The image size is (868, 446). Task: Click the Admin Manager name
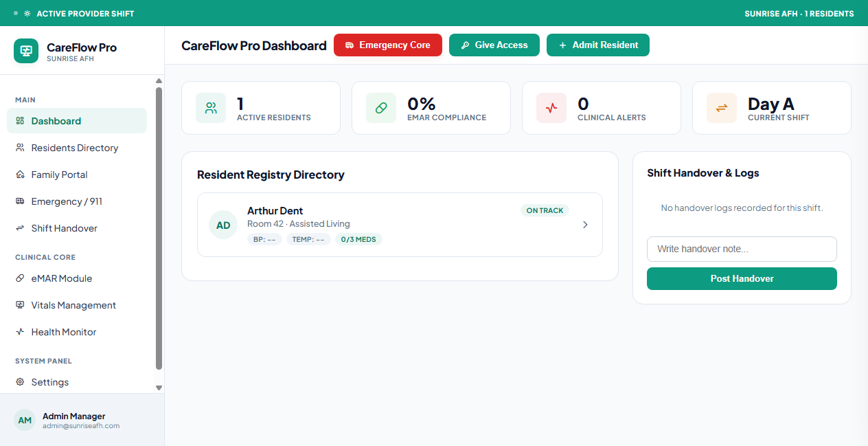click(x=74, y=416)
